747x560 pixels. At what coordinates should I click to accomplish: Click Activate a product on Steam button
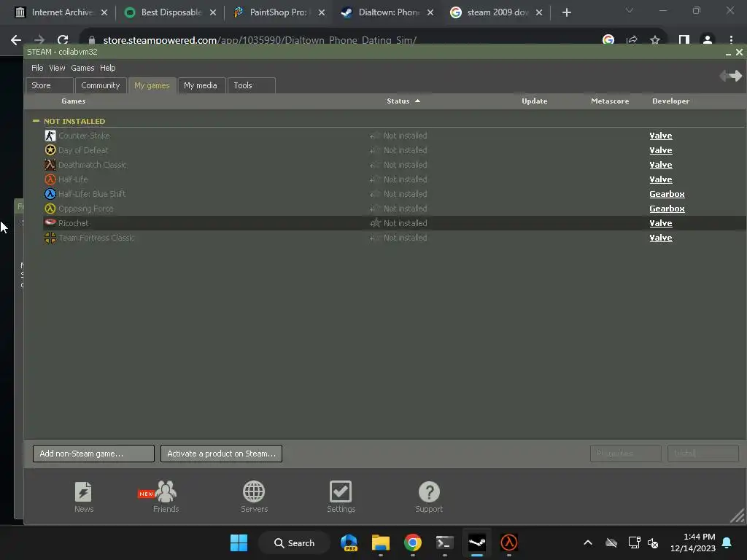tap(221, 454)
